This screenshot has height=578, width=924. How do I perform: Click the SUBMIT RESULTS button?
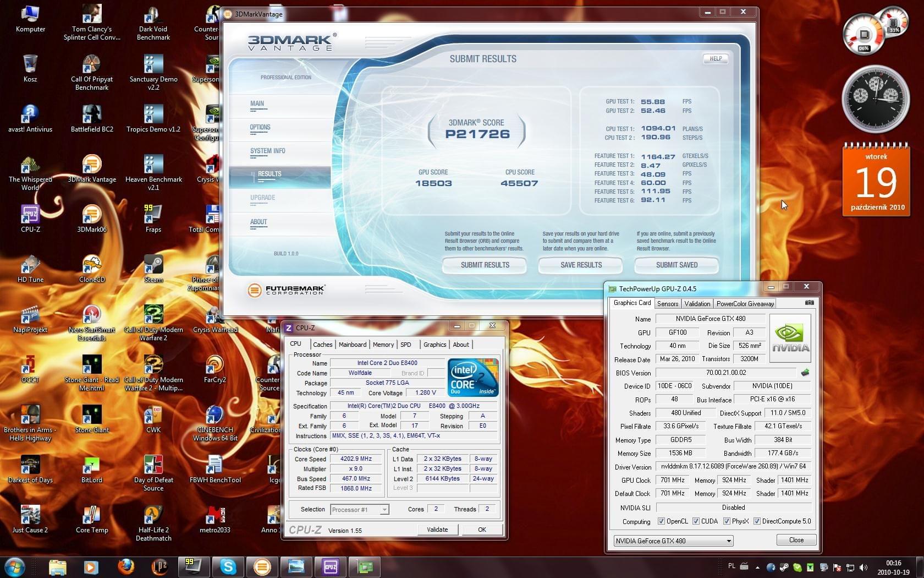(485, 265)
